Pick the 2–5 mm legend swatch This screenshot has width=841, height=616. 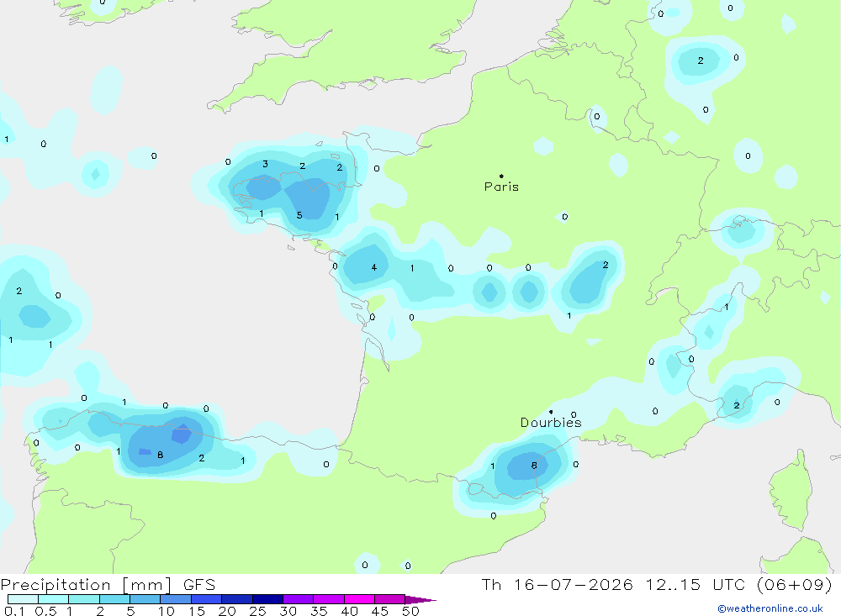(x=114, y=599)
